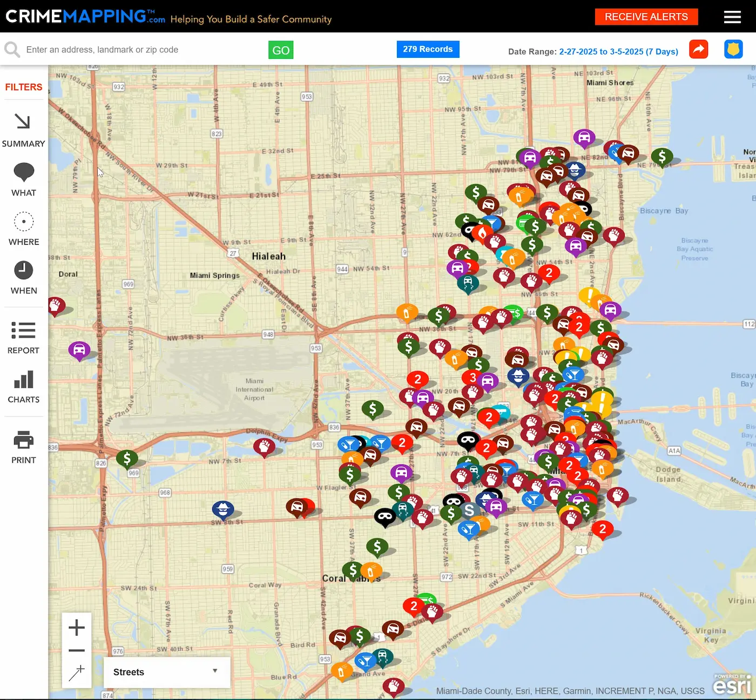
Task: Click the orange share arrow icon
Action: (699, 49)
